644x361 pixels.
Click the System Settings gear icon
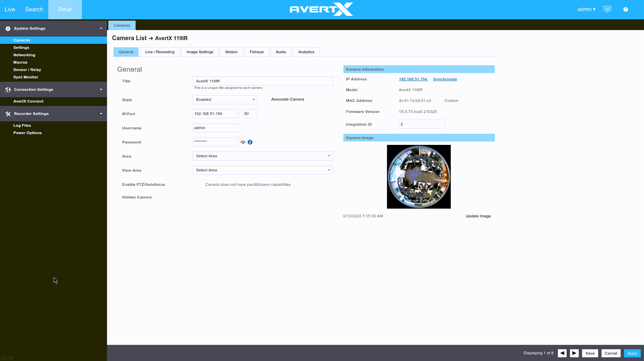coord(8,29)
